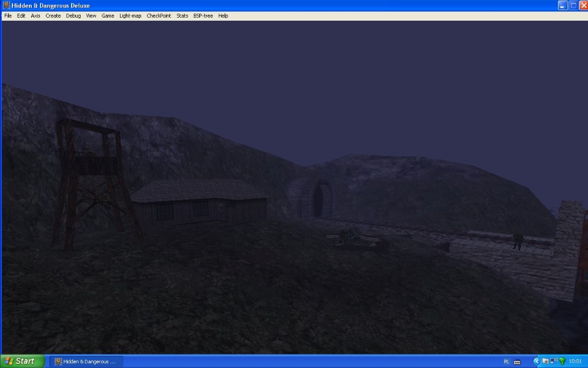Open the BSP-tree menu
Screen dimensions: 588x368
(203, 16)
